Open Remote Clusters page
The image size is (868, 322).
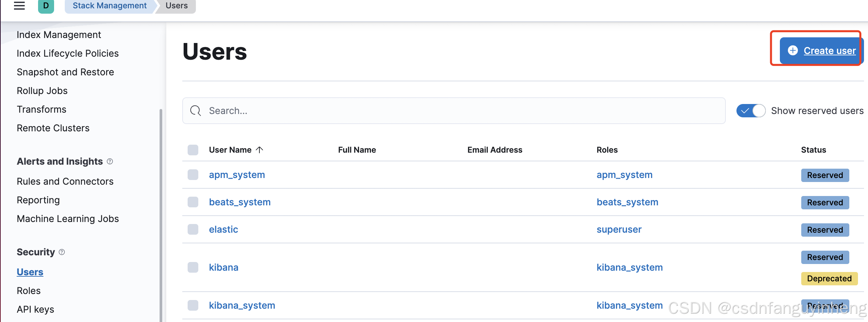pyautogui.click(x=53, y=128)
